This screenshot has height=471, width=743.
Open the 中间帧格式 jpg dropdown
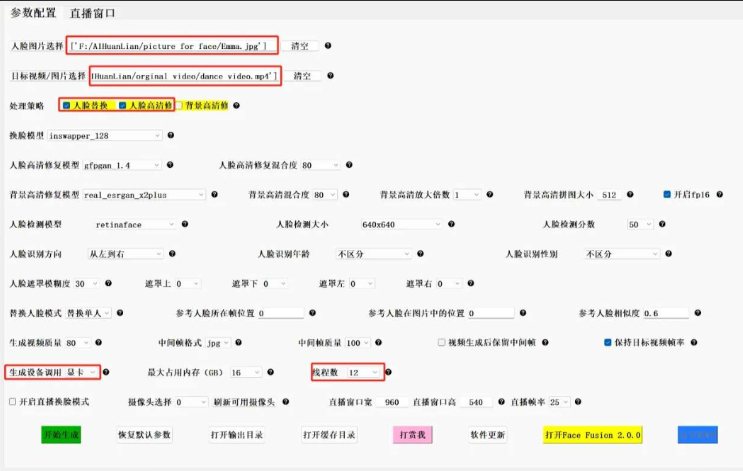218,343
